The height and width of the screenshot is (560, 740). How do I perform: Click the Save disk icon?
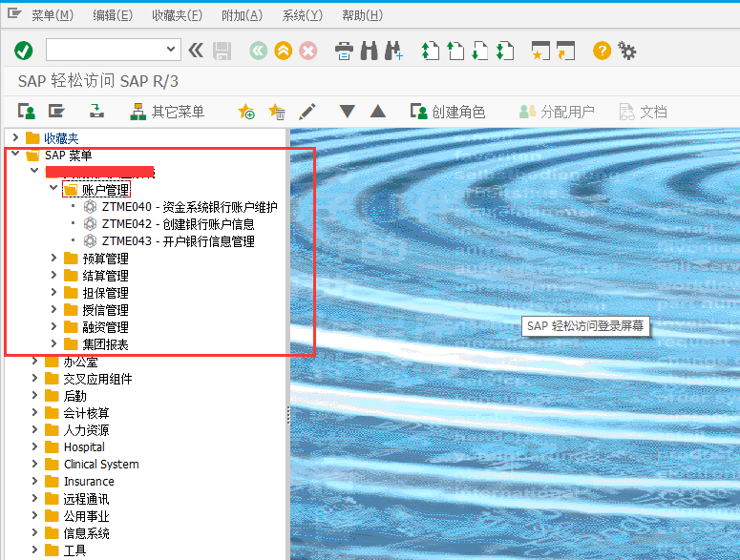(222, 51)
